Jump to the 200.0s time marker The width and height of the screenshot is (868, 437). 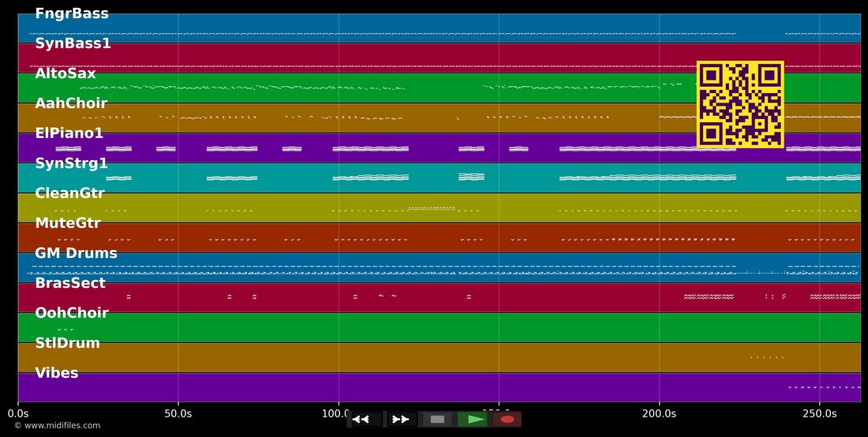(660, 413)
